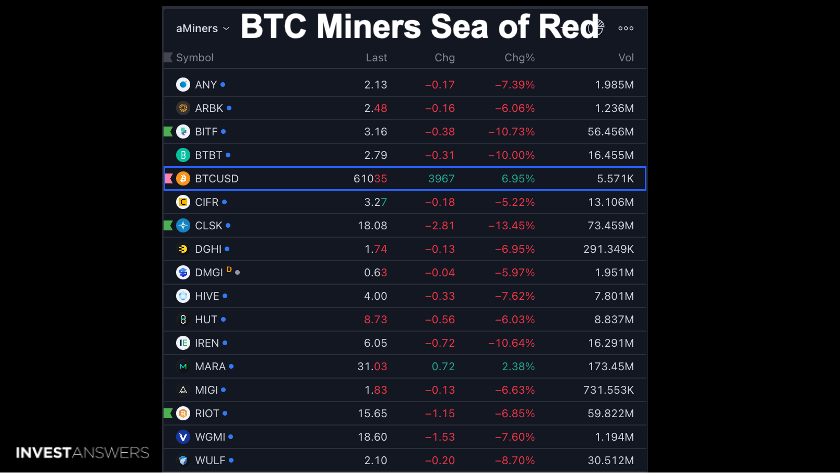The image size is (840, 473).
Task: Click the 2.38% change value for MARA
Action: tap(519, 366)
